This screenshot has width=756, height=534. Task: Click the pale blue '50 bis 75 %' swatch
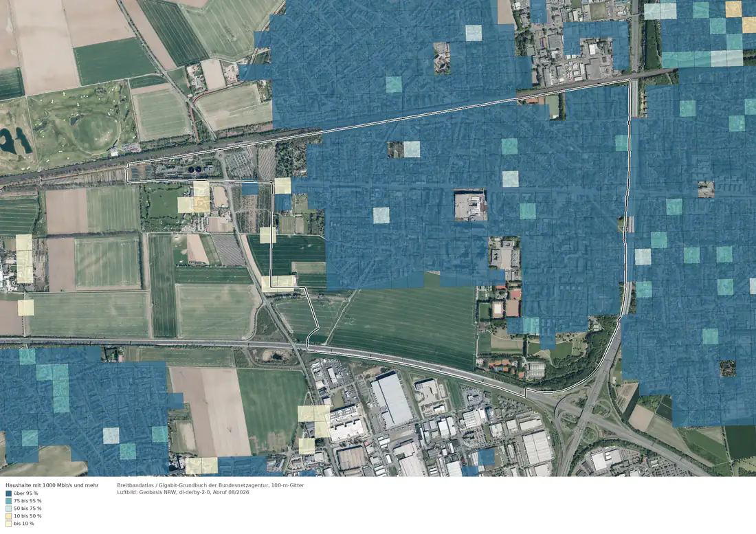pyautogui.click(x=9, y=509)
